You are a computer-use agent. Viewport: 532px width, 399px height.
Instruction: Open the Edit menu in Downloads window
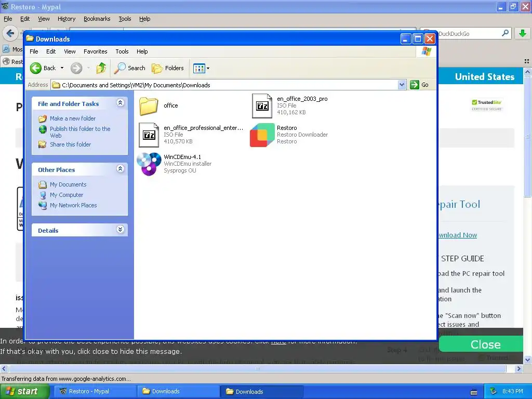tap(51, 51)
